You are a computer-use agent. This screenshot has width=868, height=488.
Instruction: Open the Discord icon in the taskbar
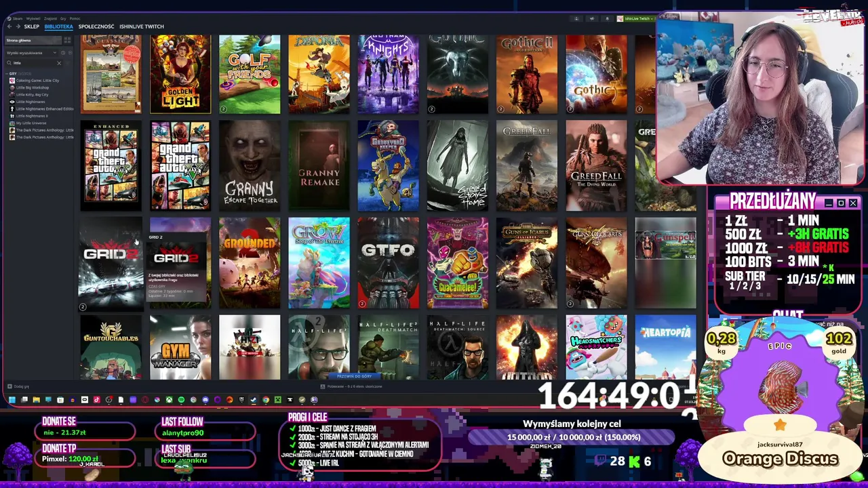(x=205, y=400)
